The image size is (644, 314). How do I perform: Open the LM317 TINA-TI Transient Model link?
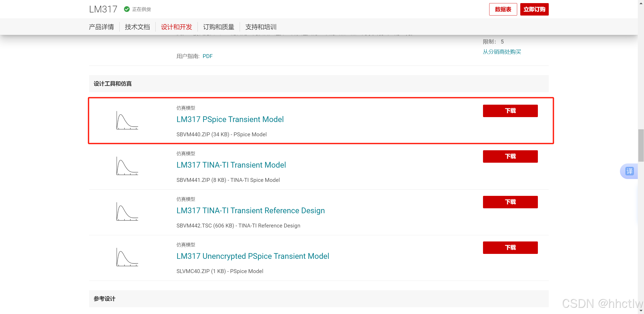click(x=231, y=165)
